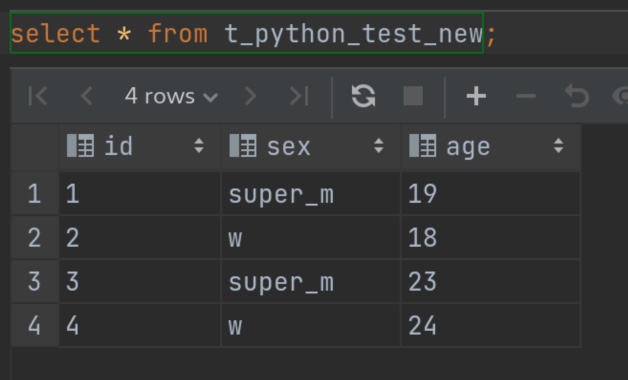Image resolution: width=628 pixels, height=380 pixels.
Task: Click the sex column table icon
Action: 243,146
